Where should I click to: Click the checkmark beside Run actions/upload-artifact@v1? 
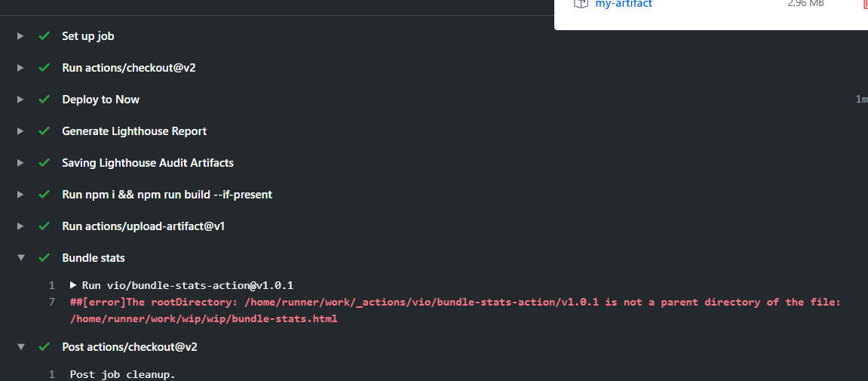[x=44, y=226]
